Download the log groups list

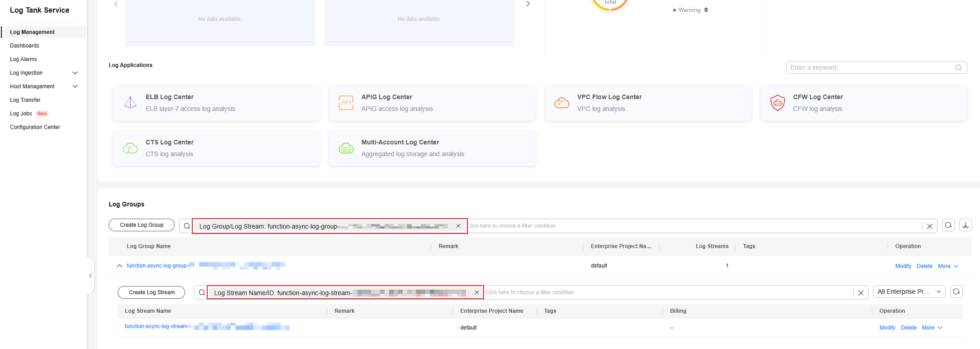pyautogui.click(x=966, y=225)
